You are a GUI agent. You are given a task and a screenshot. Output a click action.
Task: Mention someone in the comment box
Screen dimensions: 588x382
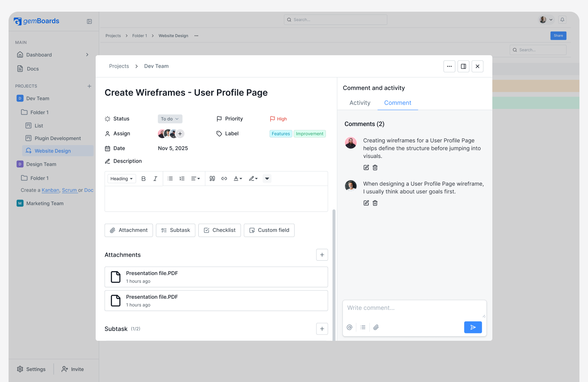(x=349, y=327)
